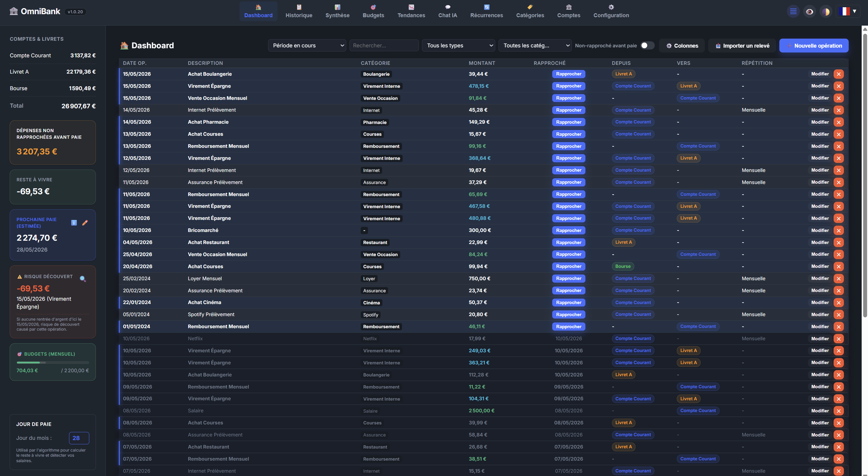
Task: Select the Bourse account in sidebar
Action: (52, 88)
